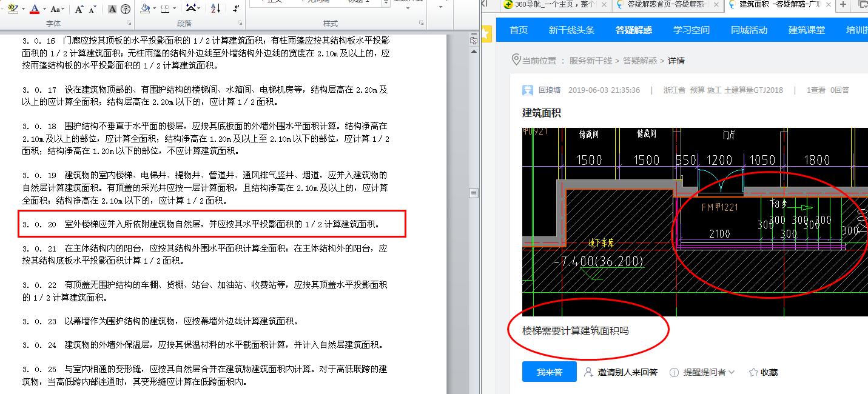Screen dimensions: 868x394
Task: Open the 回琅塘 user profile link
Action: 550,90
